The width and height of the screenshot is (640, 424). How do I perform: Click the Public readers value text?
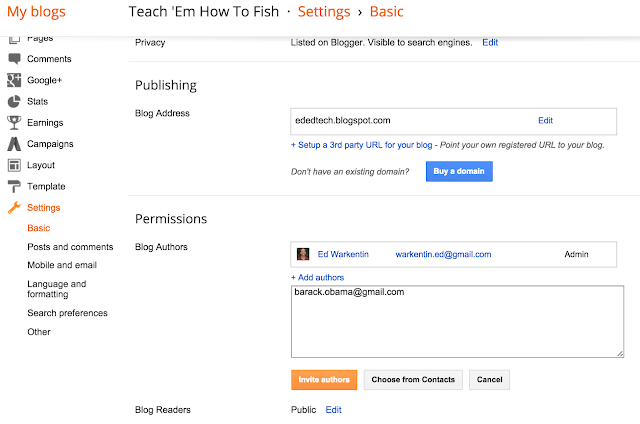(303, 410)
